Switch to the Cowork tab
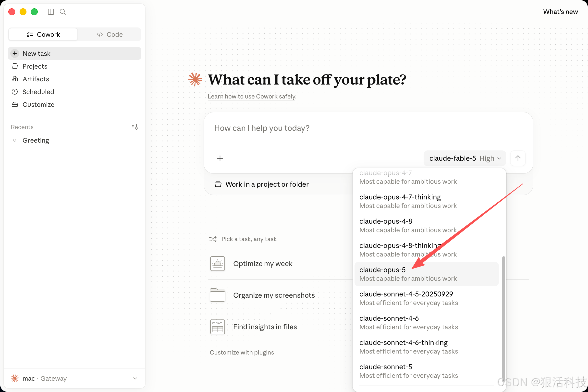This screenshot has width=588, height=392. click(43, 34)
